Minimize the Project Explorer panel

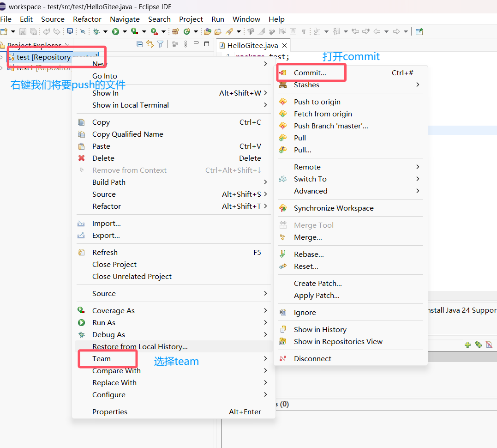[x=196, y=42]
